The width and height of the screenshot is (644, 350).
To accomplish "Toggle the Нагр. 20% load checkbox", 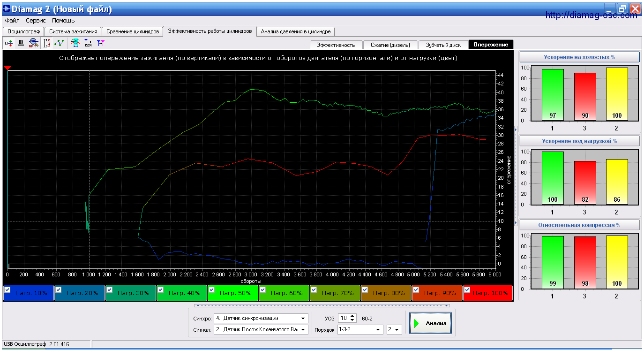I will point(59,290).
